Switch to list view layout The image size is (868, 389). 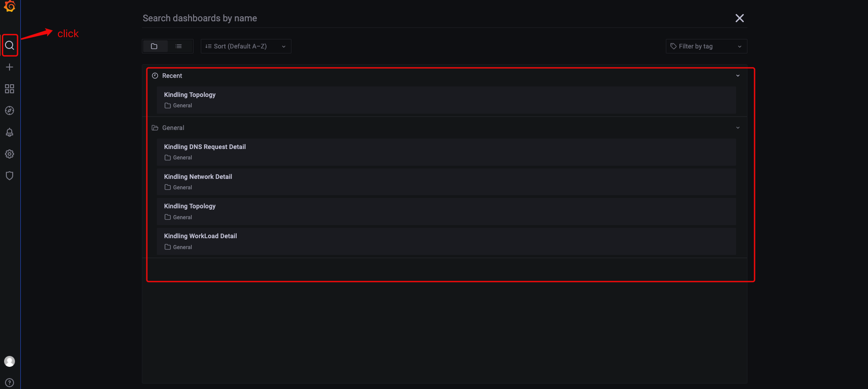pos(179,46)
